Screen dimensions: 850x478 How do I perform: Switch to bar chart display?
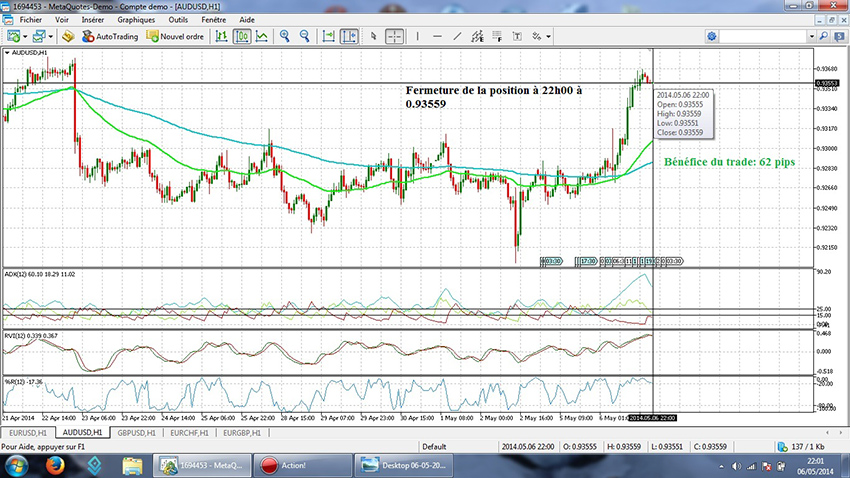[222, 36]
